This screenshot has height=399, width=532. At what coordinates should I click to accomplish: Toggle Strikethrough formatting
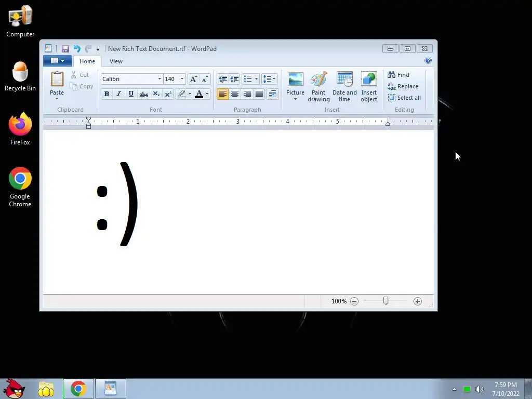[x=143, y=94]
